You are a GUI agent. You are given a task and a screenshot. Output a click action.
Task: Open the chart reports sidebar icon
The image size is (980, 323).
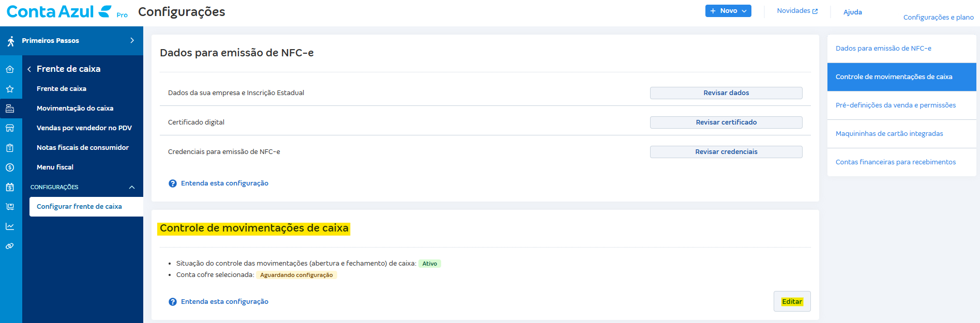(x=10, y=226)
